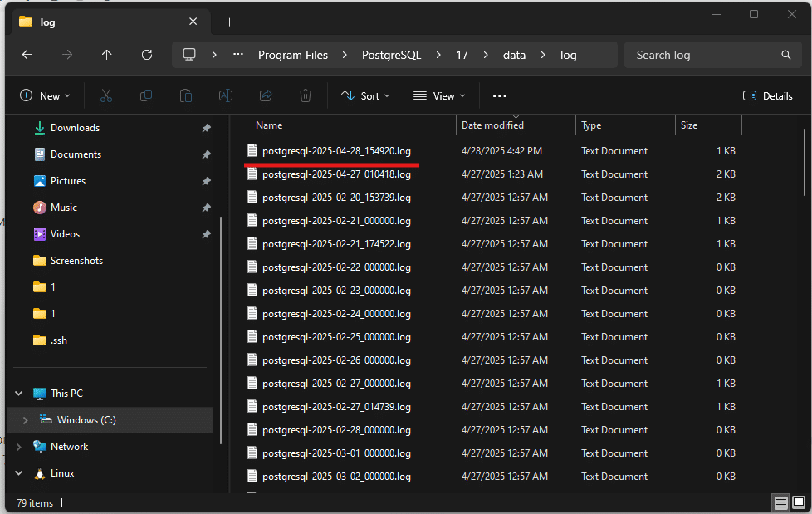Viewport: 812px width, 514px height.
Task: Go up one folder level
Action: [x=106, y=55]
